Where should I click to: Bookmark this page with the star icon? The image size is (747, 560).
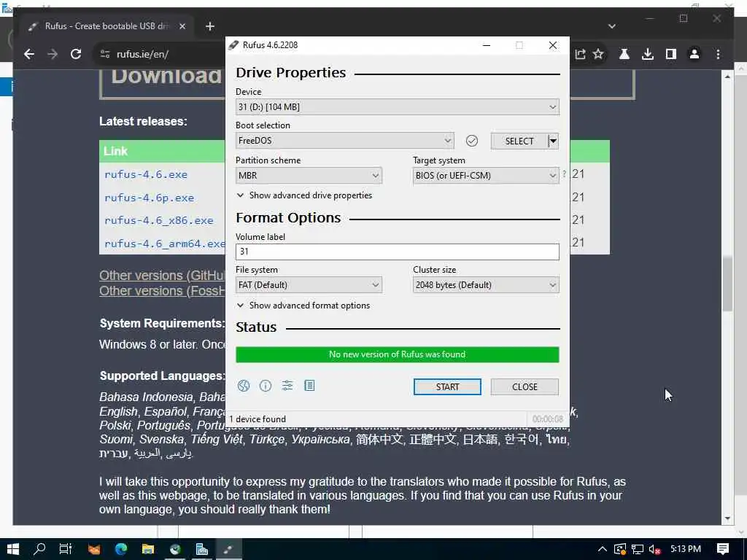point(598,54)
